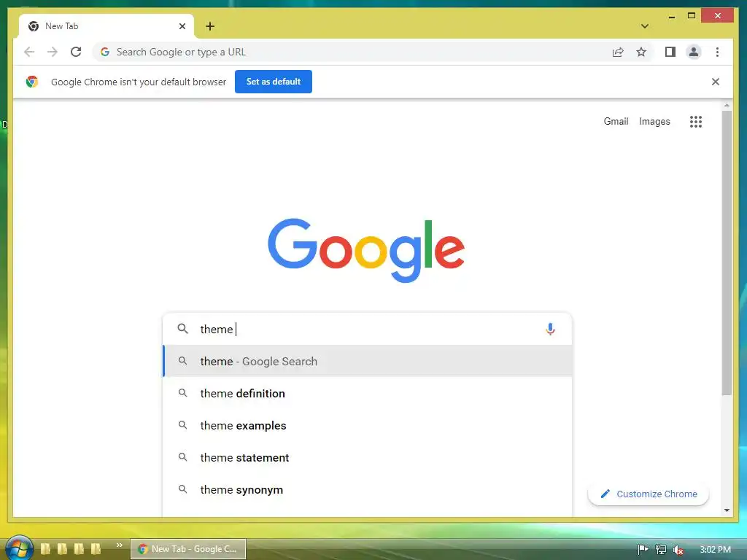Click the magnifier icon in the search box
Image resolution: width=747 pixels, height=560 pixels.
click(183, 329)
